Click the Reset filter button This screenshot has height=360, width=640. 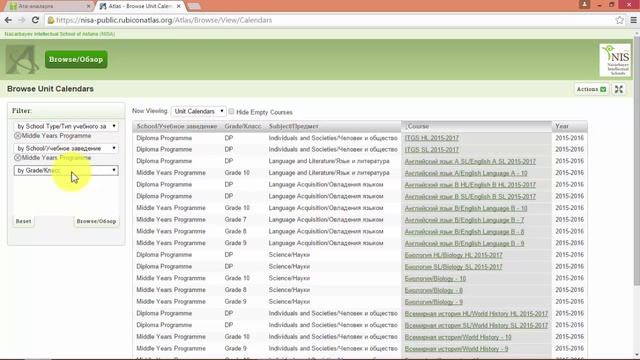pyautogui.click(x=23, y=221)
